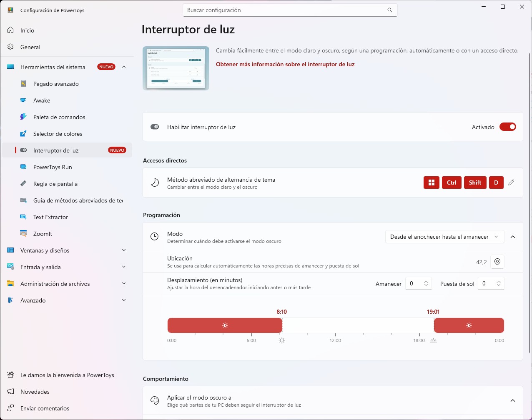The image size is (532, 420).
Task: Click the Windows key shortcut button
Action: tap(432, 182)
